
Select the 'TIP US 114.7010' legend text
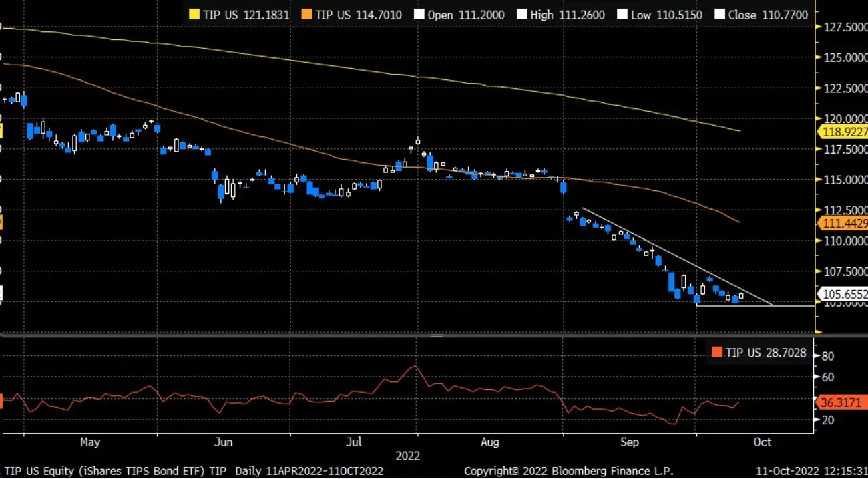point(359,15)
